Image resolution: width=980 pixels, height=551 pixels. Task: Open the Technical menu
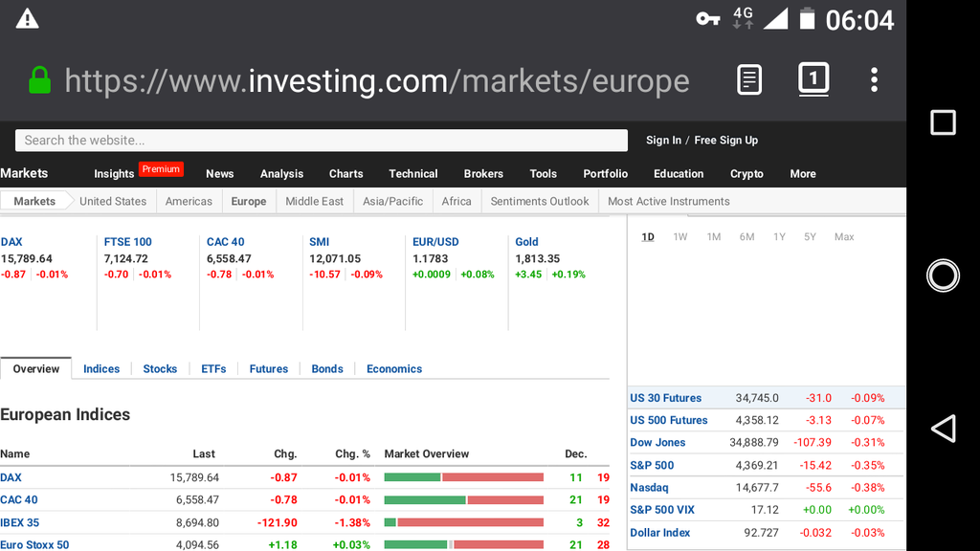[413, 174]
